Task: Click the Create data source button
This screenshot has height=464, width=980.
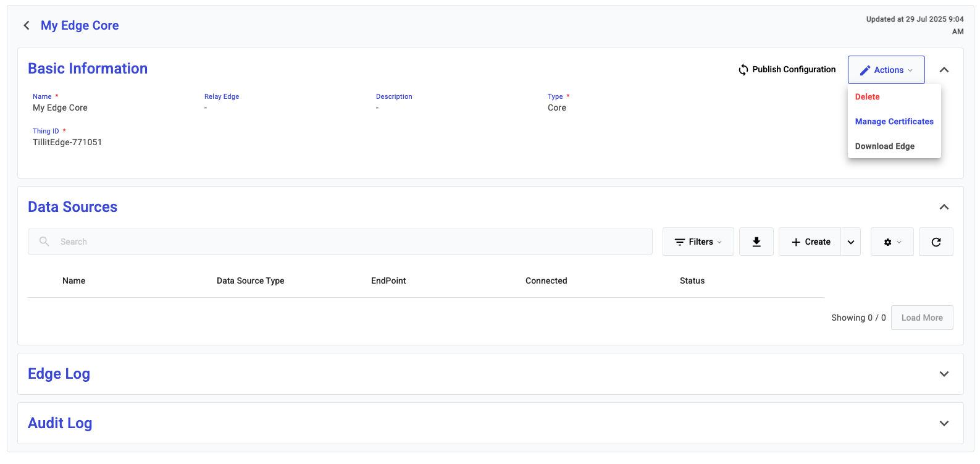Action: [x=810, y=242]
